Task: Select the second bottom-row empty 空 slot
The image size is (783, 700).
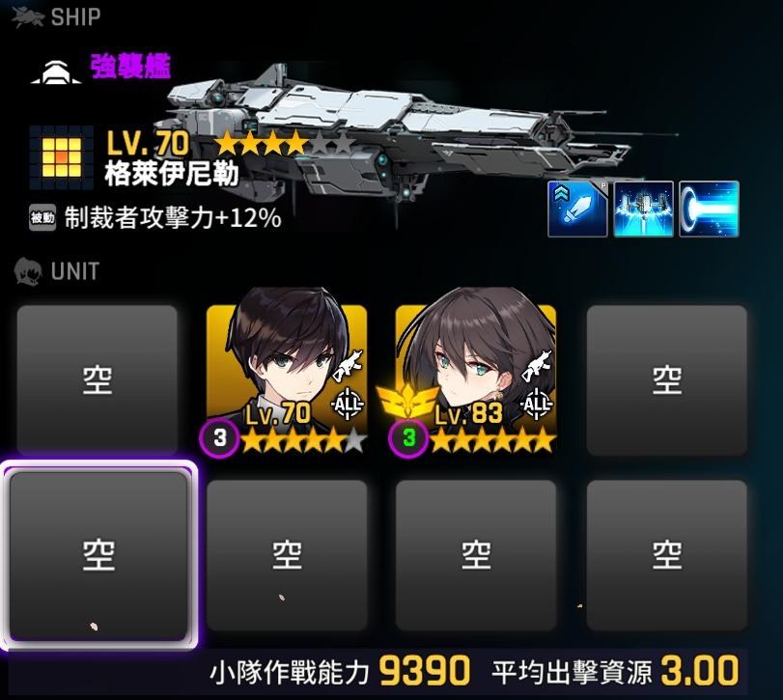Action: tap(287, 555)
